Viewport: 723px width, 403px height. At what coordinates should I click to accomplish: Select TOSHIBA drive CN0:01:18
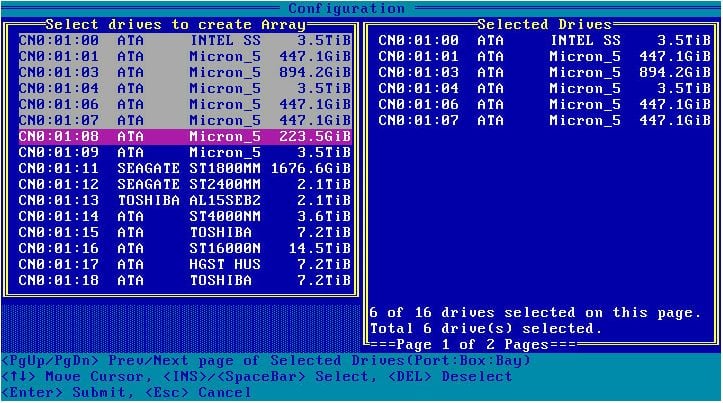(185, 280)
